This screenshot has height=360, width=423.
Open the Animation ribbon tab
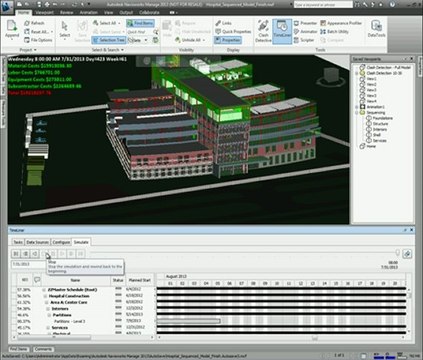click(89, 12)
